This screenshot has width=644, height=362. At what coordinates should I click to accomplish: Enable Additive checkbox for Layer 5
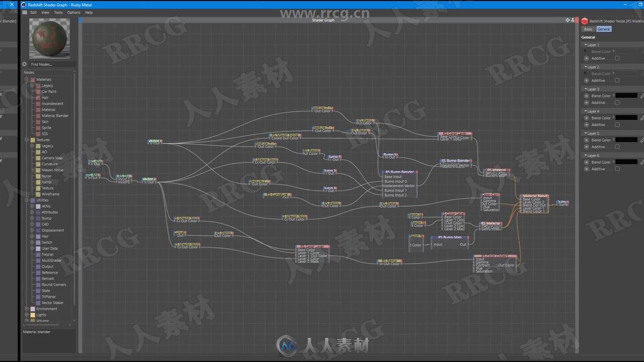tap(617, 147)
